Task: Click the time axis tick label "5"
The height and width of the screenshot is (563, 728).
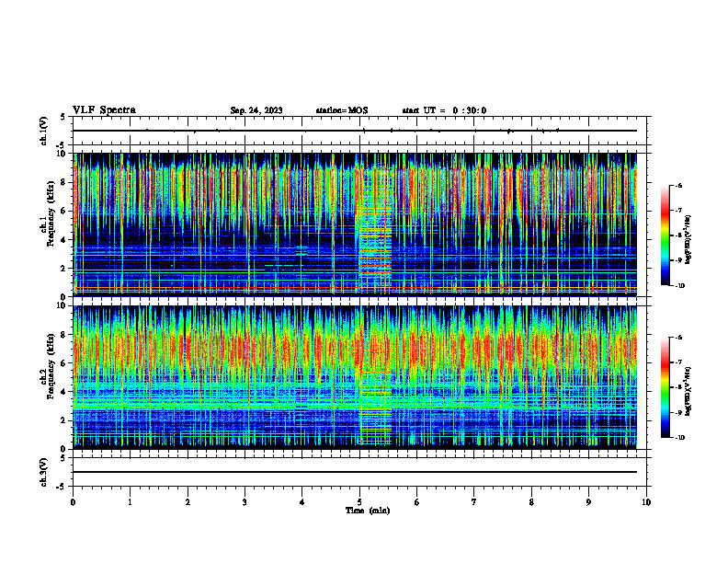Action: click(x=359, y=502)
